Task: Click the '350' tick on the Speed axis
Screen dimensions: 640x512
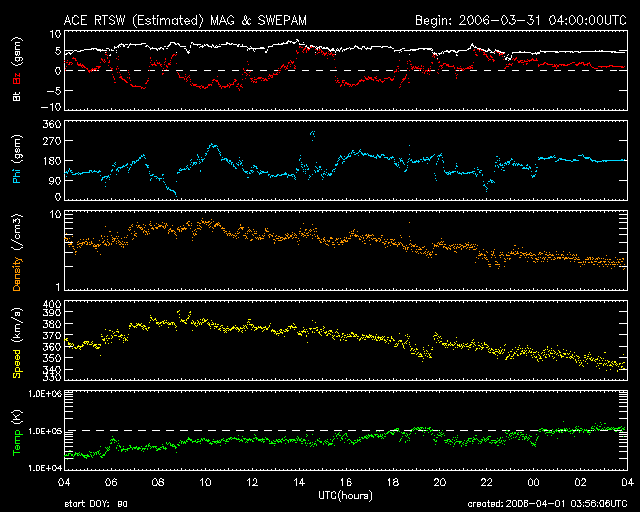Action: click(x=52, y=358)
